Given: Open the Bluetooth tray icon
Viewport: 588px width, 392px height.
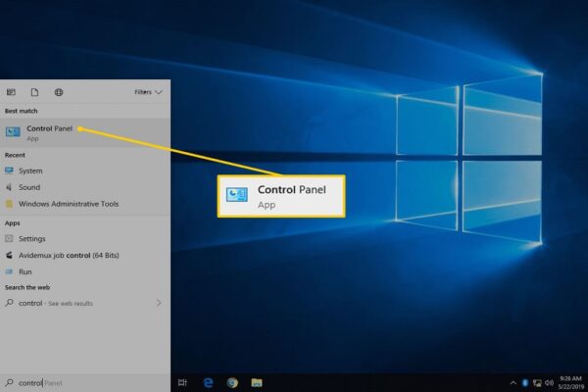Looking at the screenshot, I should click(x=525, y=383).
